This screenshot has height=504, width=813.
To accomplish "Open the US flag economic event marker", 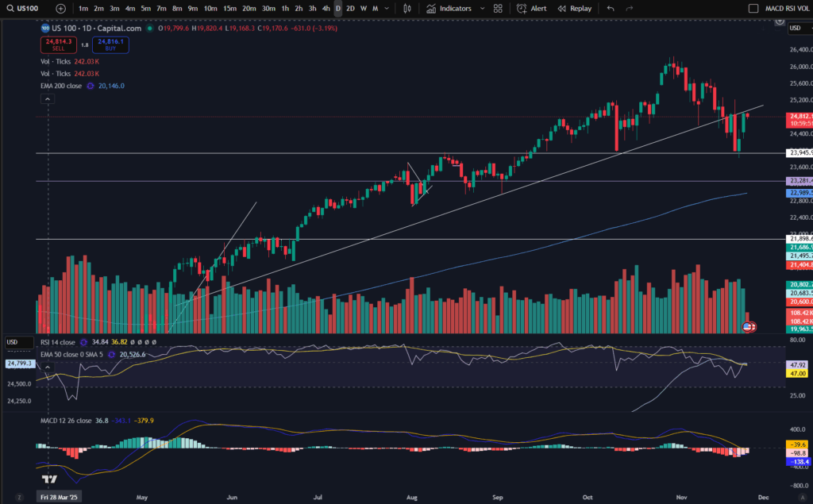I will 746,327.
